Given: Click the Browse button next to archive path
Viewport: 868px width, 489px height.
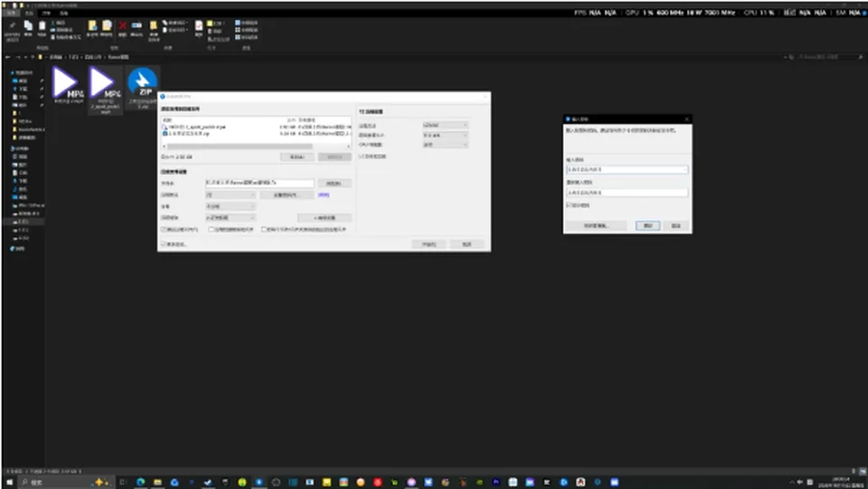Looking at the screenshot, I should [x=335, y=183].
